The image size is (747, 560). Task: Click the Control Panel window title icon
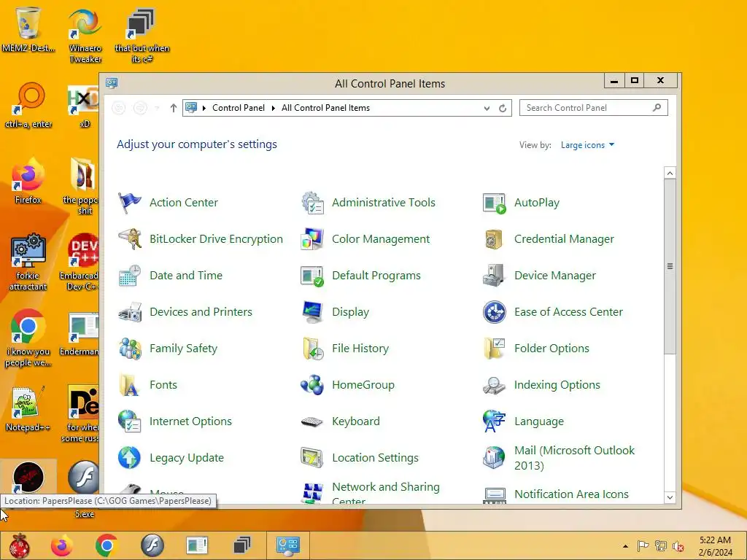(x=112, y=83)
